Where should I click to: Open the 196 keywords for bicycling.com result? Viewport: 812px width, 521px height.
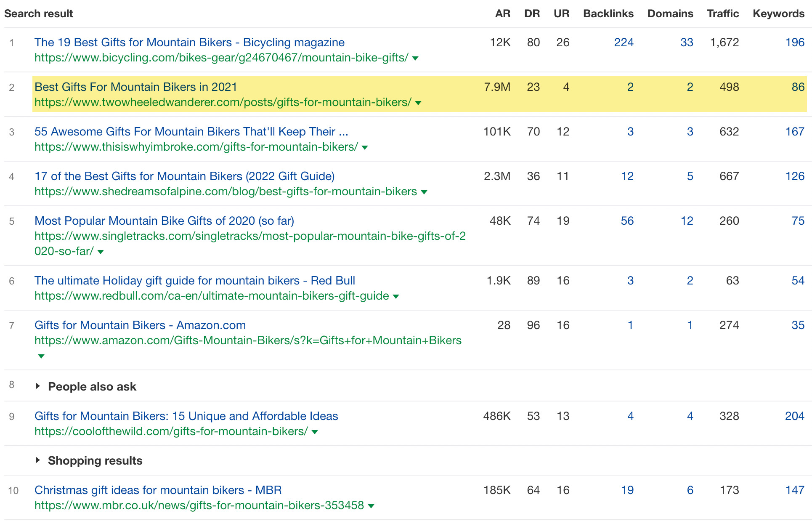(794, 42)
